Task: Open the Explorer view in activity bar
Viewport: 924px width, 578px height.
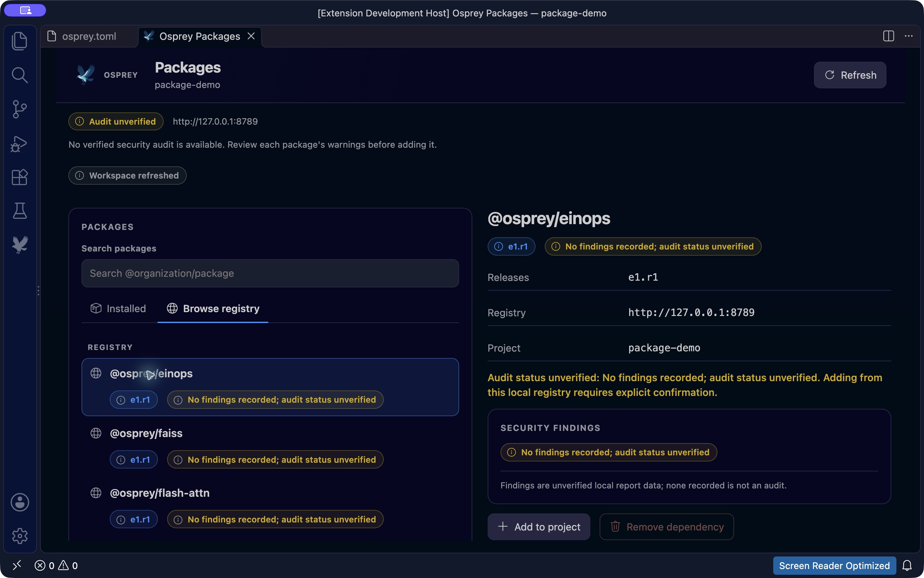Action: coord(20,41)
